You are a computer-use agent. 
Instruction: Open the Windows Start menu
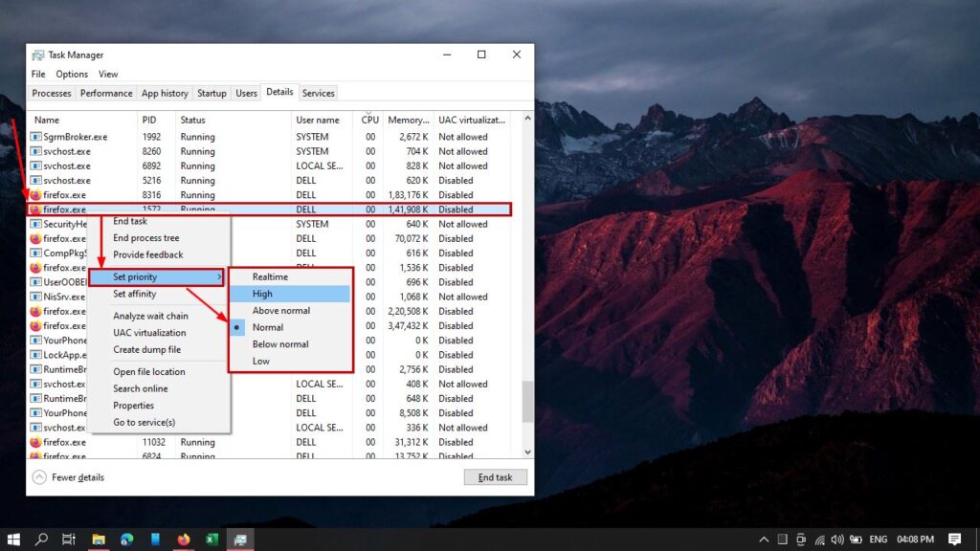coord(13,540)
